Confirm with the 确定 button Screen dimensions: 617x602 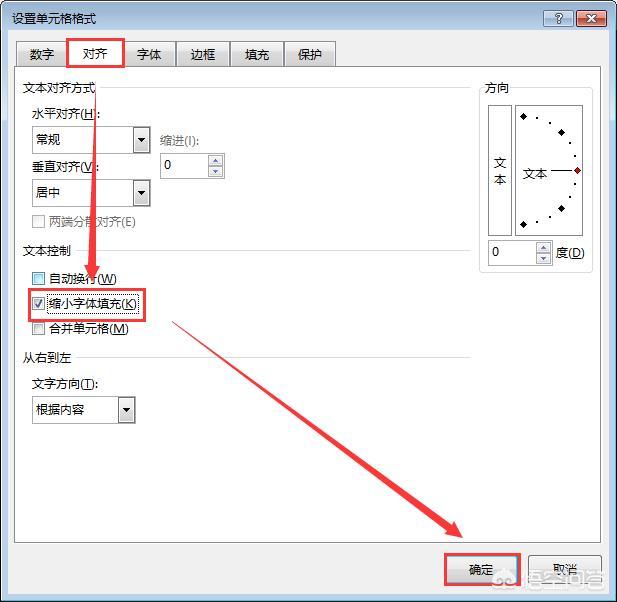(x=482, y=569)
